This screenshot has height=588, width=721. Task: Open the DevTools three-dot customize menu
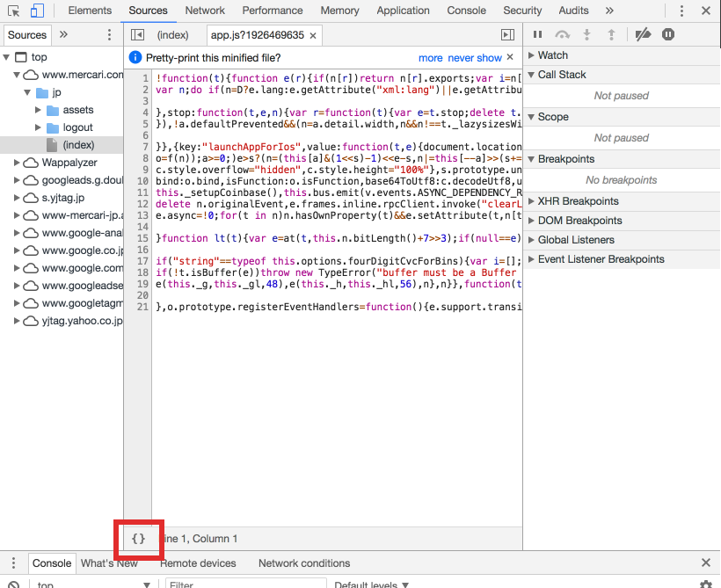click(681, 11)
